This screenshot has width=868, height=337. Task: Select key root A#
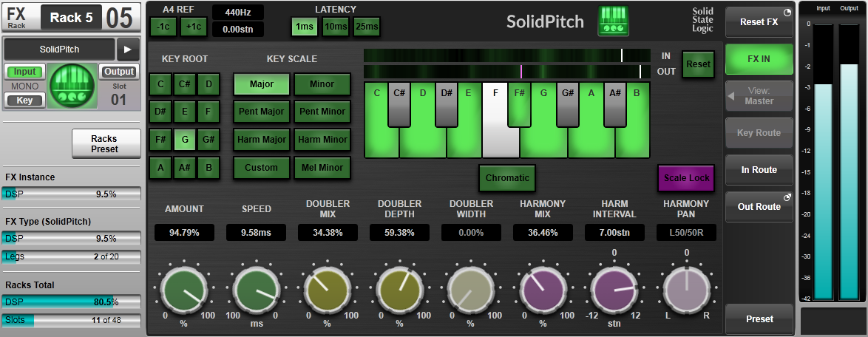point(185,168)
